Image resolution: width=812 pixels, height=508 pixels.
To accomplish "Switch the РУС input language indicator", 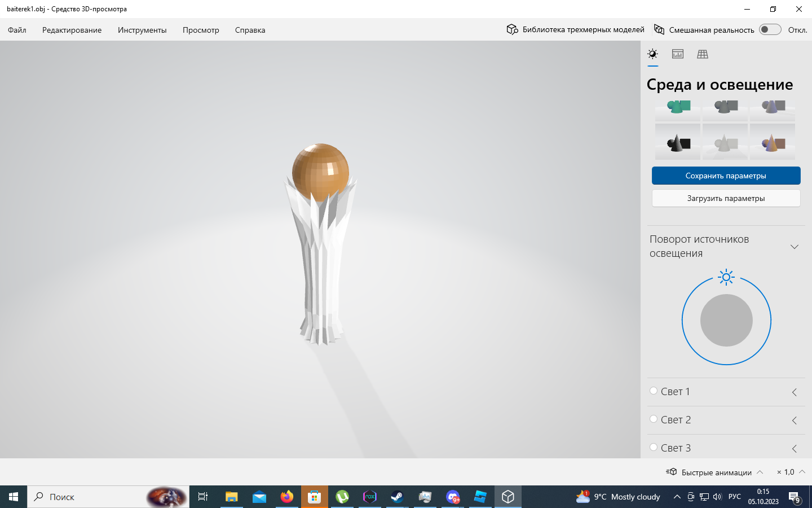I will coord(735,497).
